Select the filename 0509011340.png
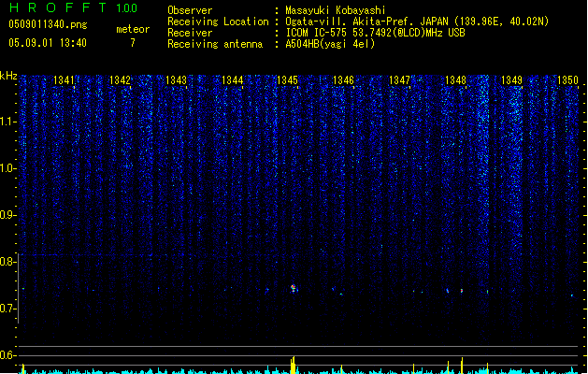This screenshot has height=374, width=588. (x=48, y=24)
